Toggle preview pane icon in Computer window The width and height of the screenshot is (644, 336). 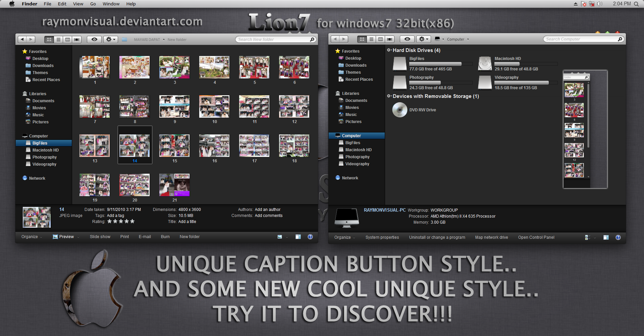[x=606, y=237]
